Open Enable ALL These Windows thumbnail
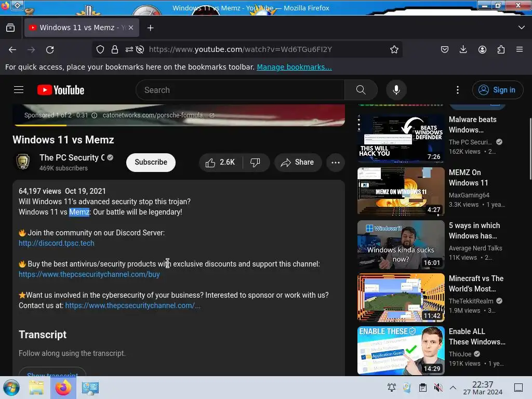Viewport: 532px width, 399px height. coord(401,351)
